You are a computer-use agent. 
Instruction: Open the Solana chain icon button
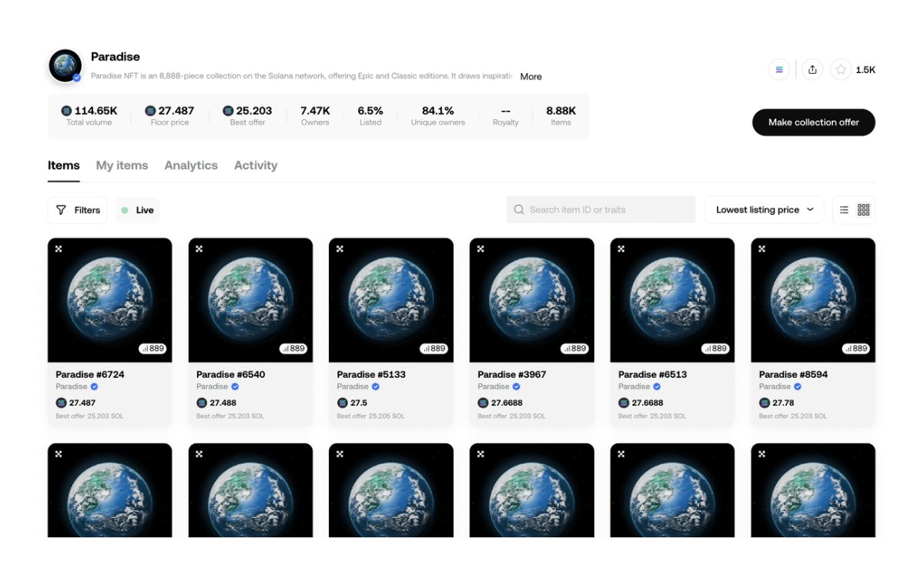coord(779,69)
